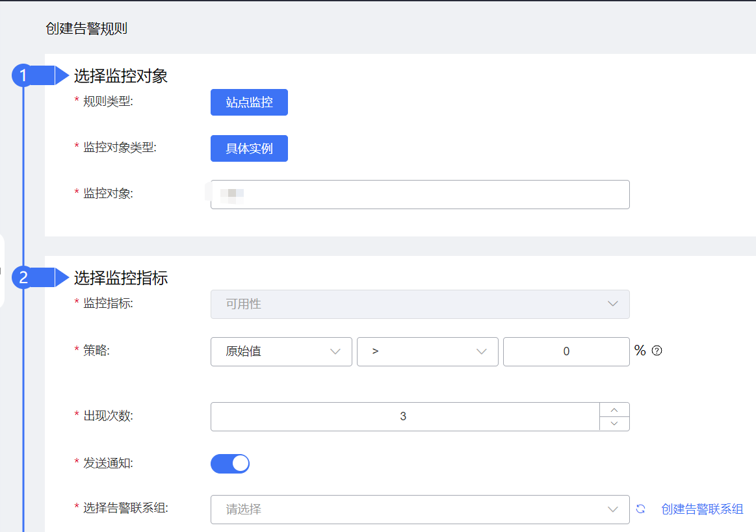Click the 出现次数 field showing 3
756x532 pixels.
(x=404, y=416)
